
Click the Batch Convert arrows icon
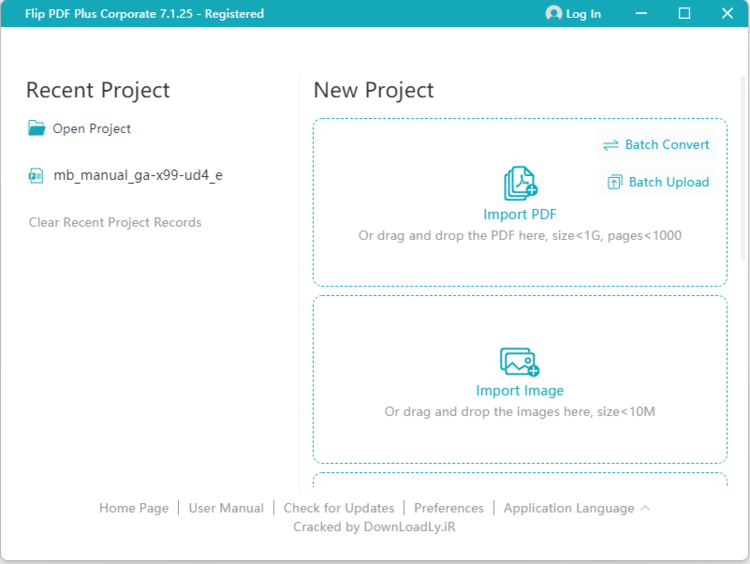[x=611, y=145]
